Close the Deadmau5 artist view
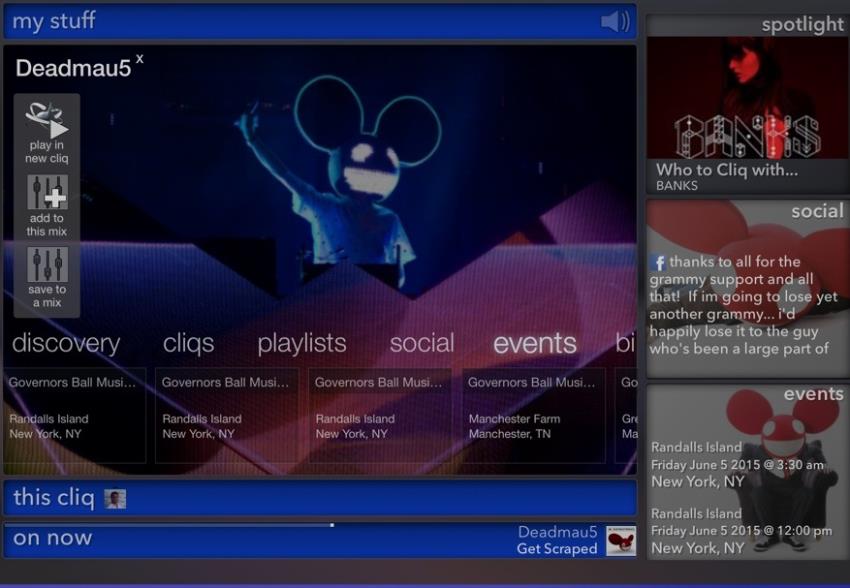The width and height of the screenshot is (850, 588). pyautogui.click(x=140, y=59)
